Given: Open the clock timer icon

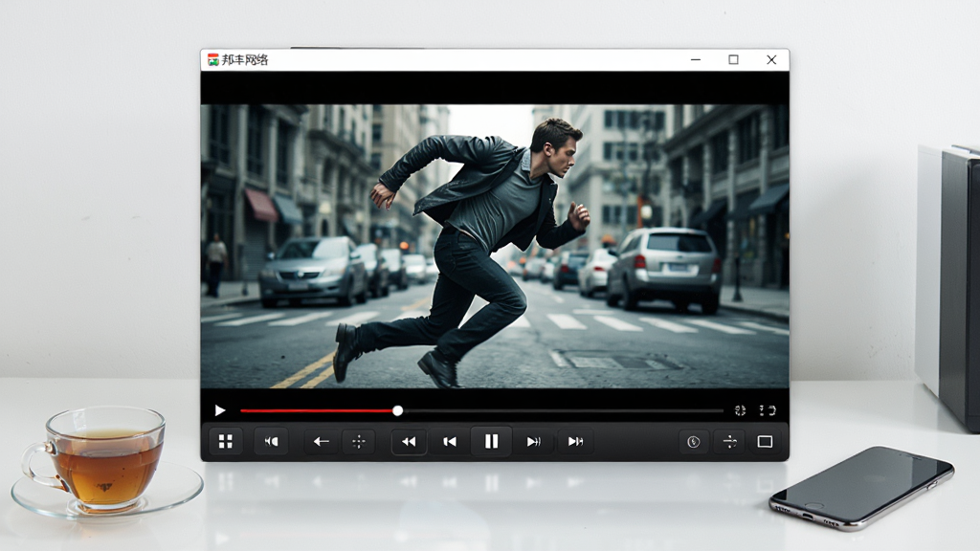Looking at the screenshot, I should (693, 442).
